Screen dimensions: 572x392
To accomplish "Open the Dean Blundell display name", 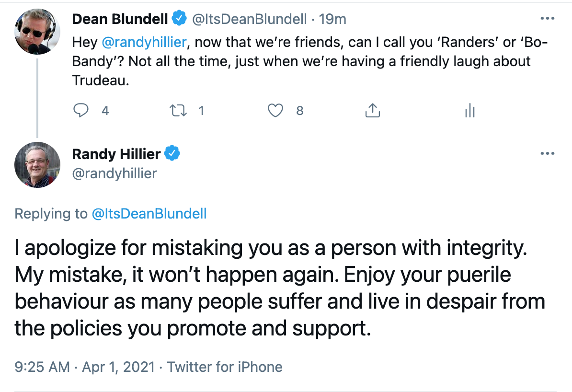I will (120, 19).
